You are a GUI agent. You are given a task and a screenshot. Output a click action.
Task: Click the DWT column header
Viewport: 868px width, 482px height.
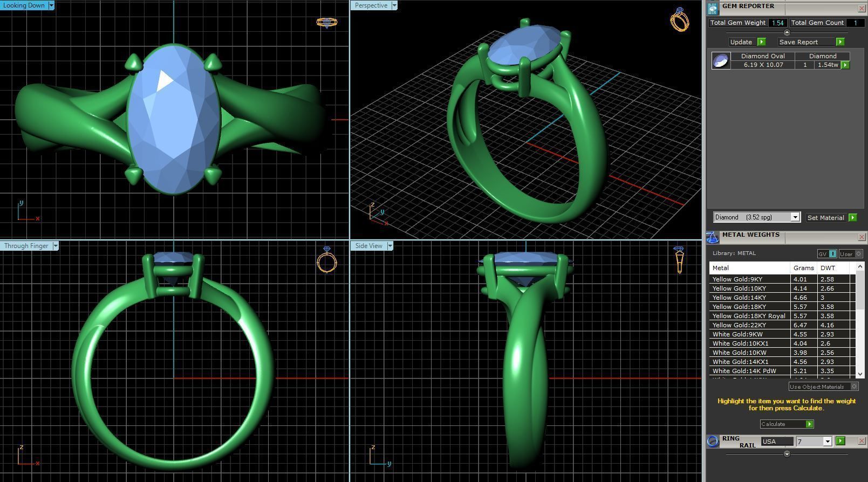[x=833, y=268]
